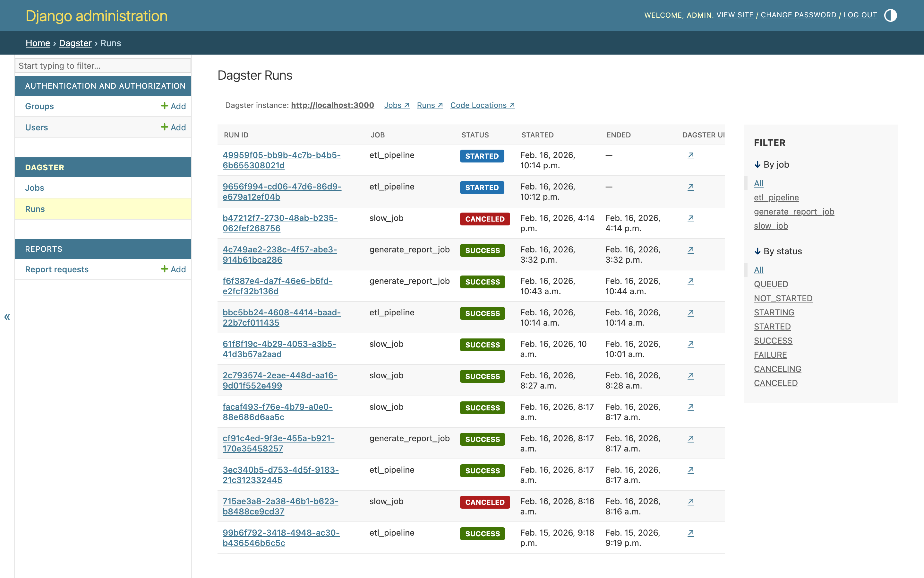924x578 pixels.
Task: Open run 715ae3a8-2a38-46b1-b623-b8488ce9cd37
Action: [x=280, y=506]
